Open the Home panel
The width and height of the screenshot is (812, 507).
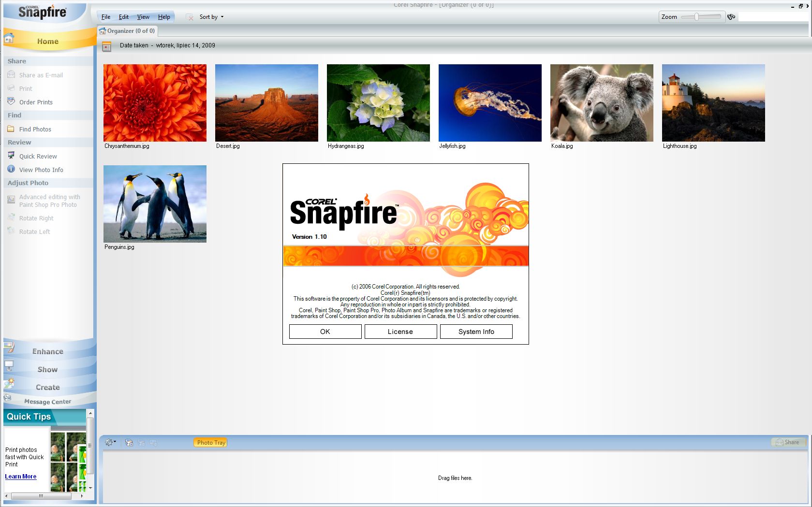48,41
